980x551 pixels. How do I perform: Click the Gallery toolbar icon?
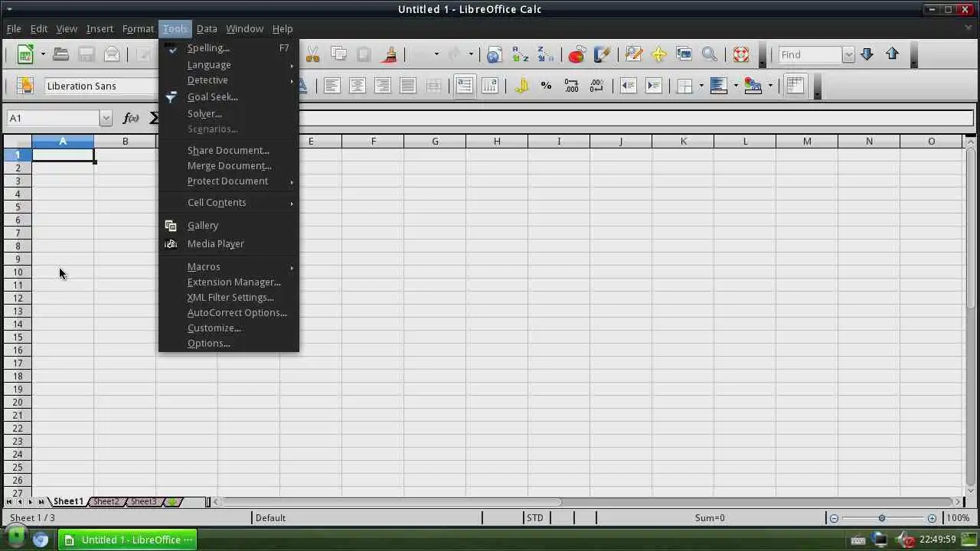tap(684, 54)
